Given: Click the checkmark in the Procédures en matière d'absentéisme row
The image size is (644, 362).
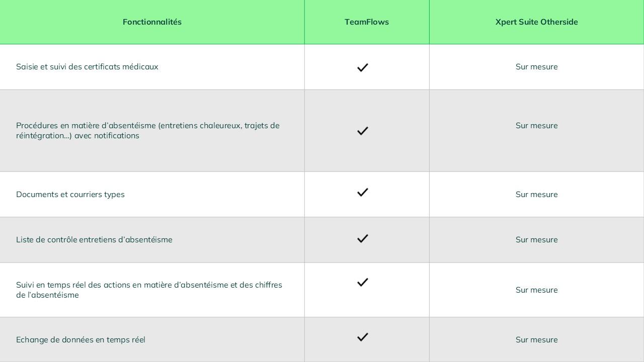Looking at the screenshot, I should click(x=362, y=131).
